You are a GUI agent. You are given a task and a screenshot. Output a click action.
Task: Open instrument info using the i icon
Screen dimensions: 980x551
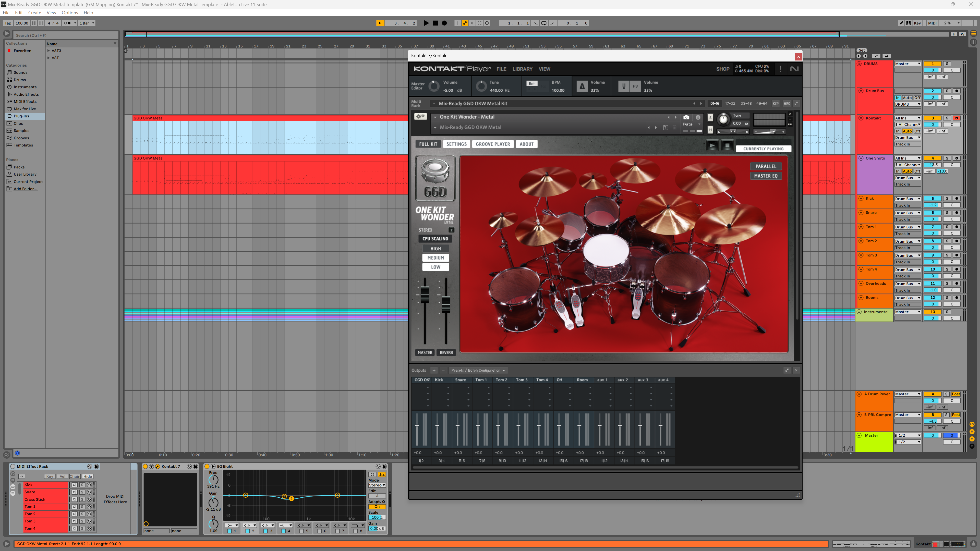coord(698,117)
